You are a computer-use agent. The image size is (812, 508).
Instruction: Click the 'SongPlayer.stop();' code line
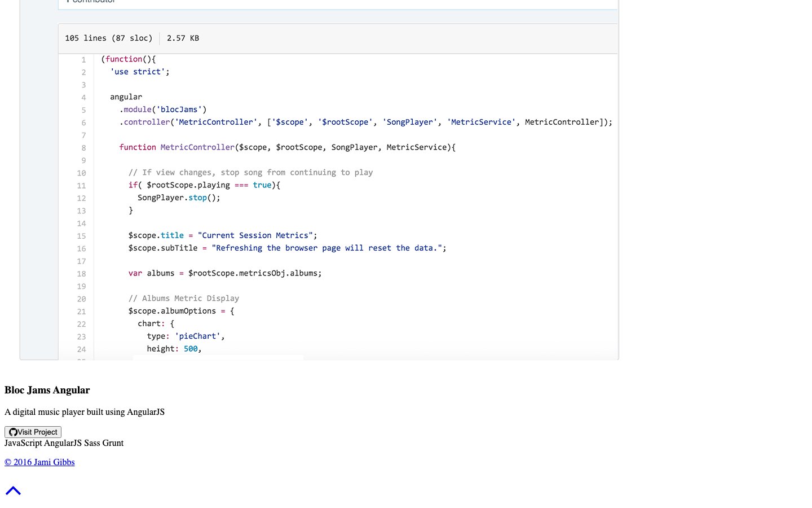(x=179, y=198)
